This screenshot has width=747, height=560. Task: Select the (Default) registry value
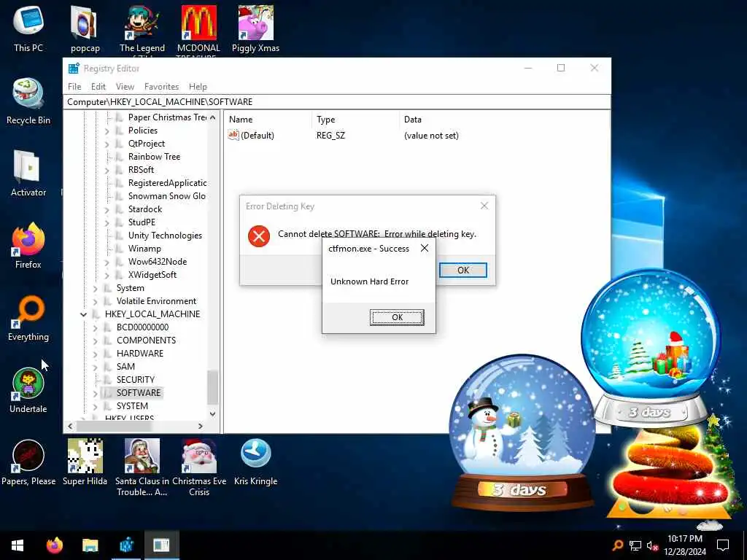click(x=258, y=136)
